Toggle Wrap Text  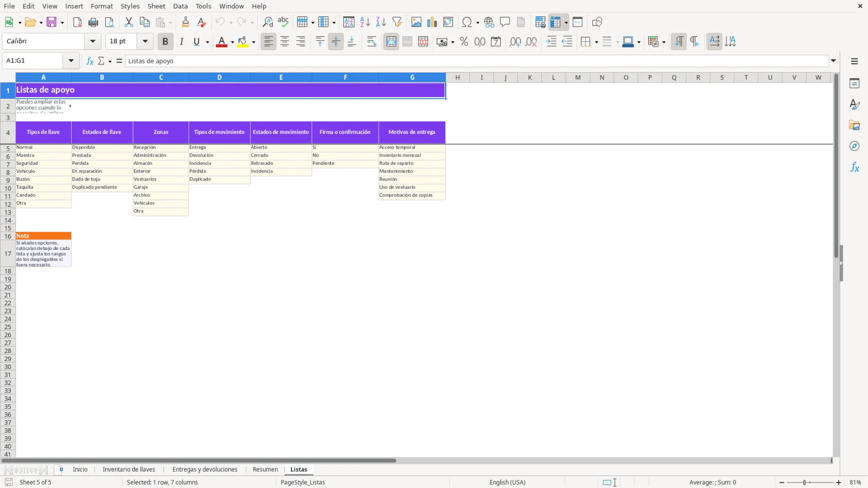tap(372, 42)
